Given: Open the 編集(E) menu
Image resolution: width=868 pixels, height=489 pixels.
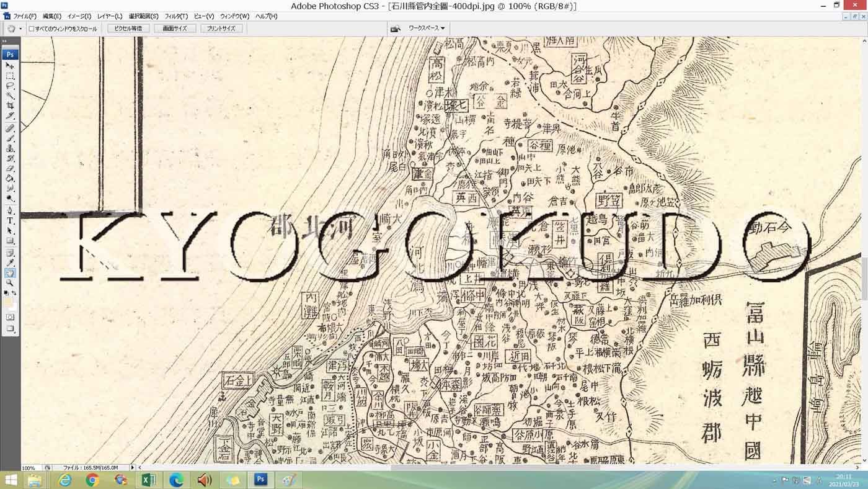Looking at the screenshot, I should coord(52,16).
